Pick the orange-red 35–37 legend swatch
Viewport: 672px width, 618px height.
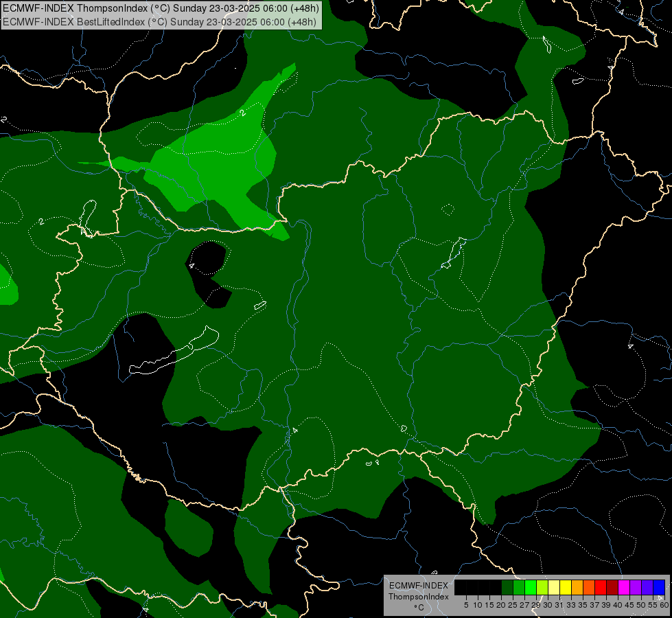[589, 587]
